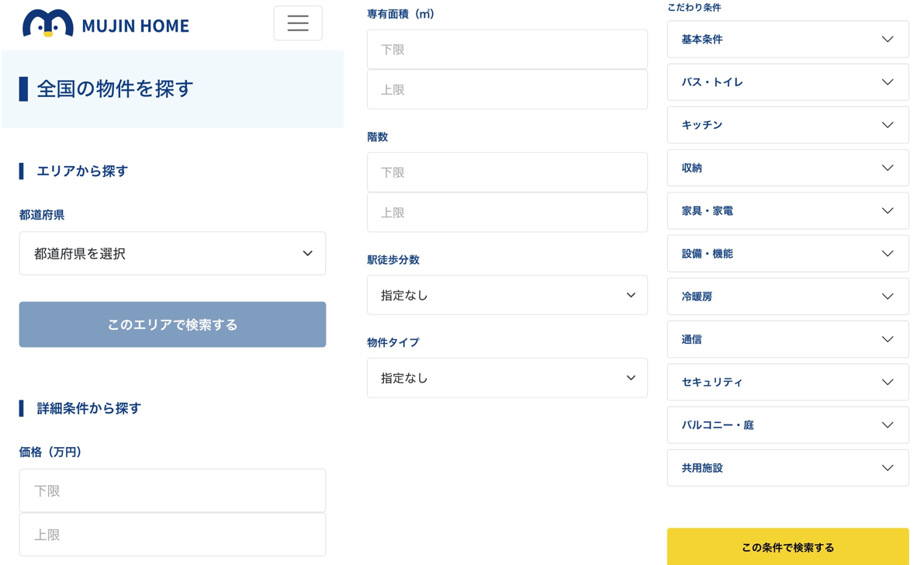Expand the バルコニー・庭 section
Screen dimensions: 924x565
click(x=787, y=425)
